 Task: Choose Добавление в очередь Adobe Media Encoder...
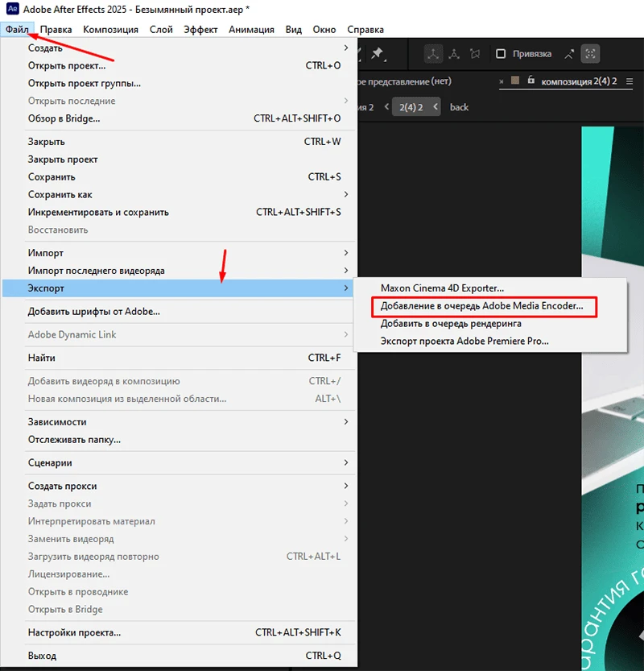490,306
